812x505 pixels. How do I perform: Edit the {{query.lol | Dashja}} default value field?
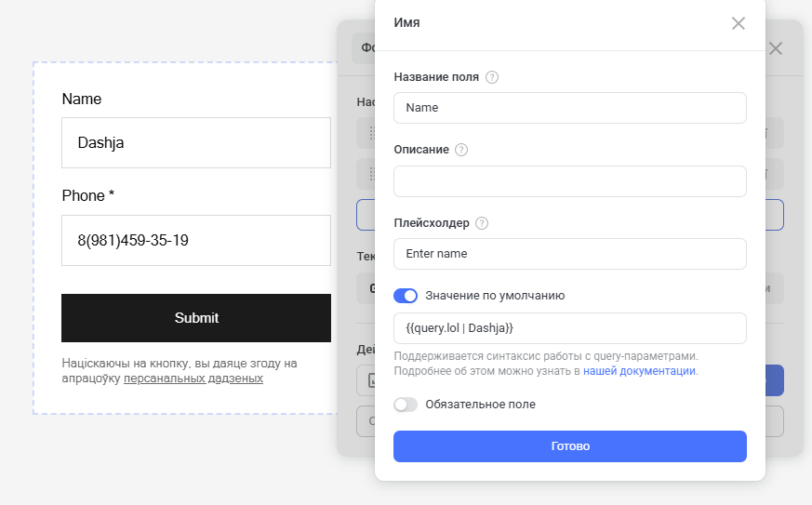point(569,328)
